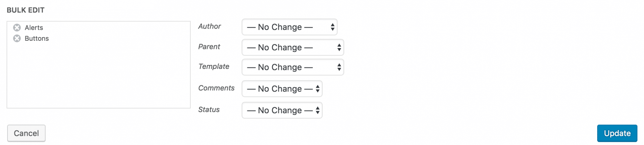Click the up-down arrows on Author select
The image size is (644, 145).
click(332, 27)
